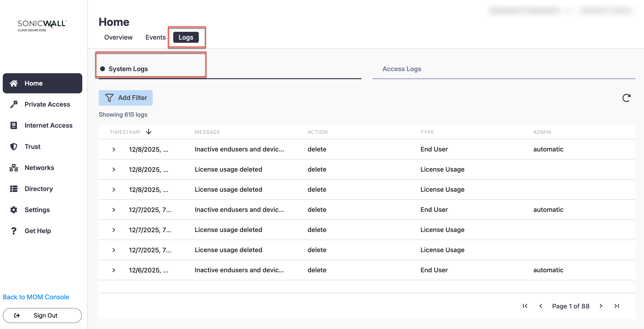The height and width of the screenshot is (329, 644).
Task: Go to Trust shield section
Action: point(32,147)
